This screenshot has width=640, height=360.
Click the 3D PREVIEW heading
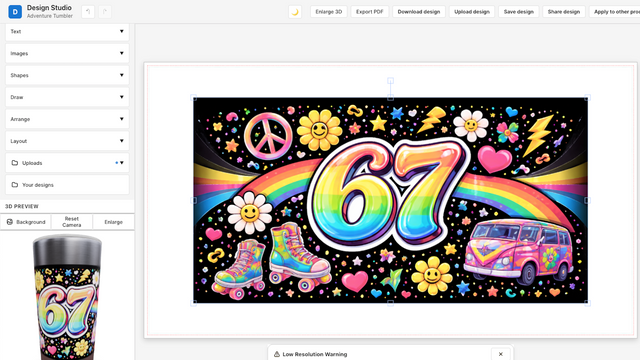click(x=22, y=207)
